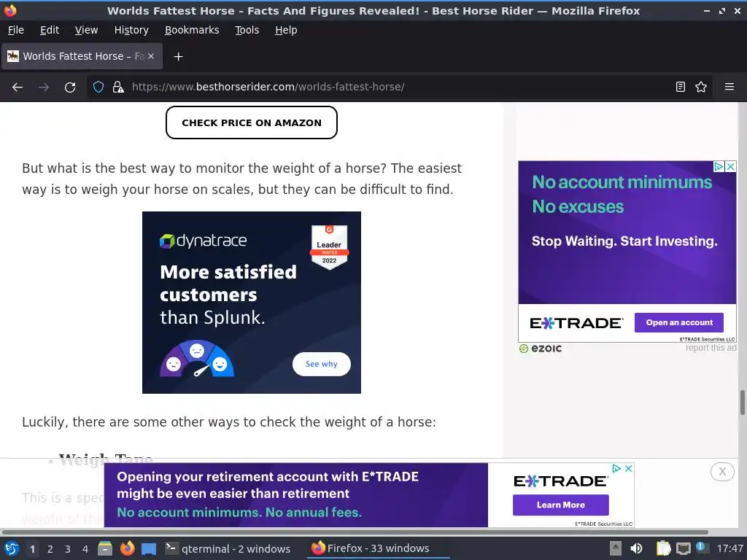Click AdChoices icon on sidebar ad

719,167
